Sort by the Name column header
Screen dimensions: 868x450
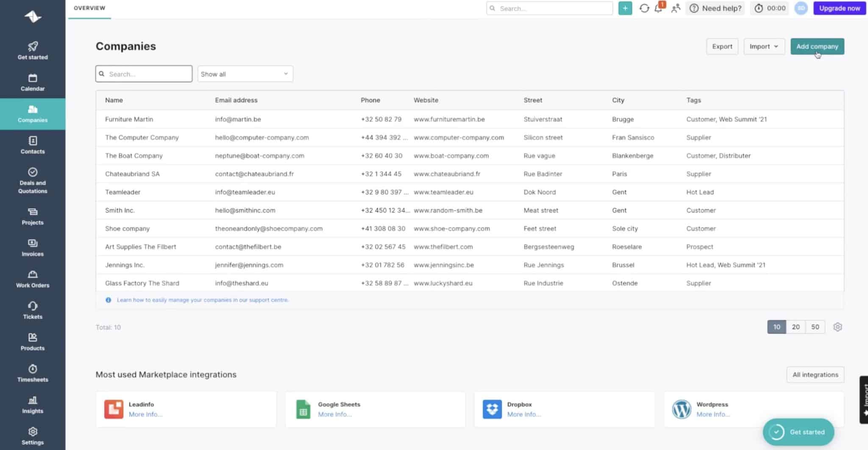pyautogui.click(x=114, y=100)
